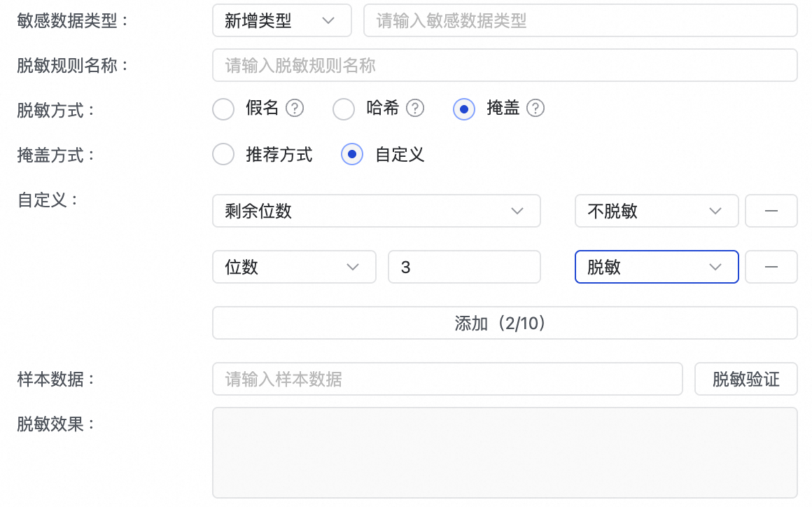Open the 位数 dropdown
Screen dimensions: 812x507
[293, 267]
